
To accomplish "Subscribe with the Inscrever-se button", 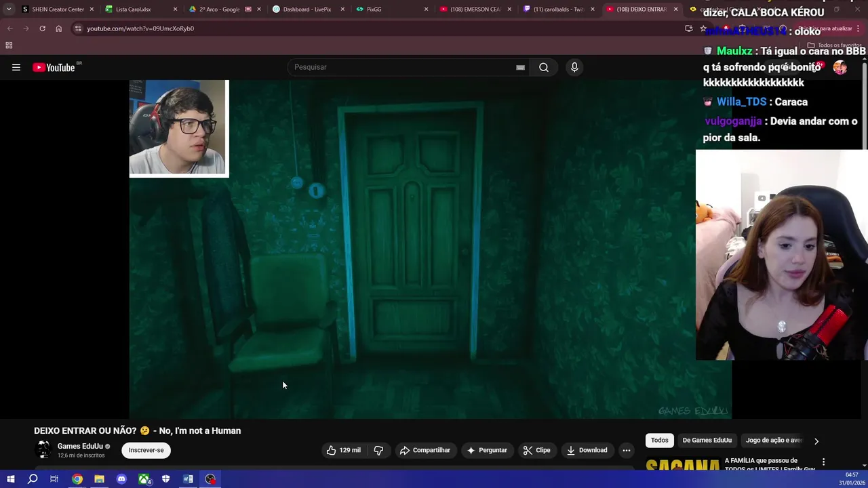I will pyautogui.click(x=146, y=450).
